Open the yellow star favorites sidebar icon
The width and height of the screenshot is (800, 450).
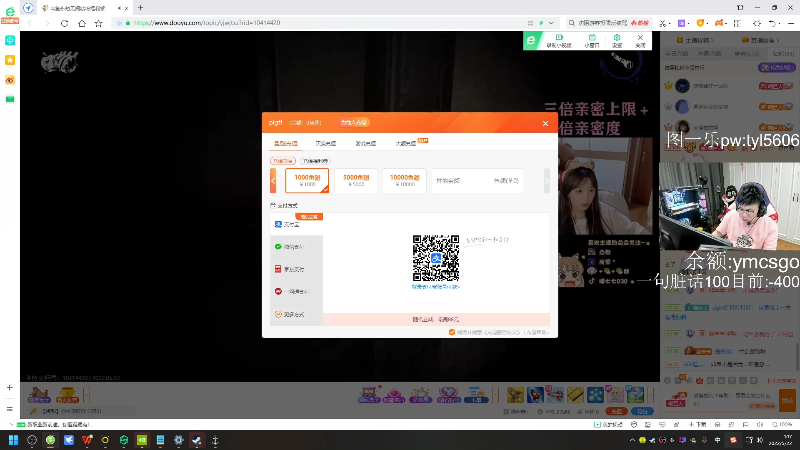click(x=10, y=60)
